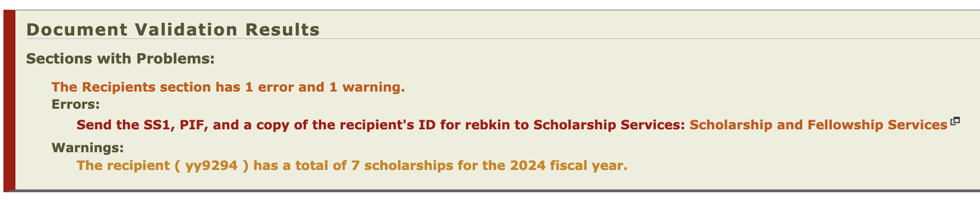Image resolution: width=980 pixels, height=206 pixels.
Task: Click the Document Validation Results heading
Action: click(173, 29)
